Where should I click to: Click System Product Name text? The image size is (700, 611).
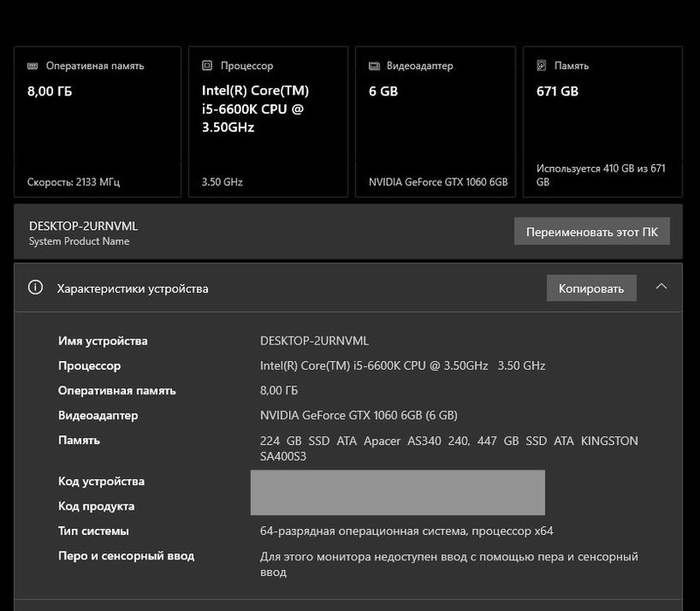pyautogui.click(x=80, y=241)
